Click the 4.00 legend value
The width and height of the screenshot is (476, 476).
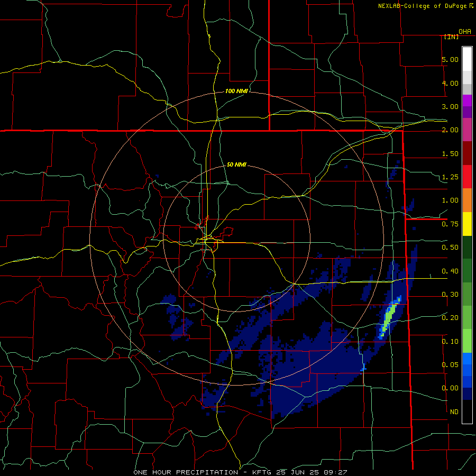(x=450, y=83)
